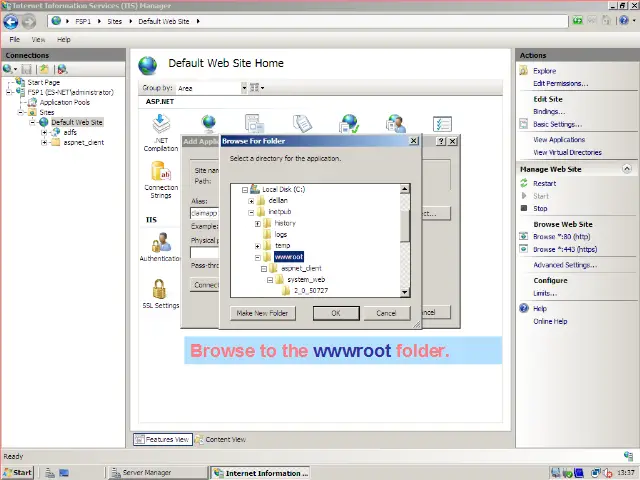Click the Help blue question icon in Actions
Screen dimensions: 640x480
point(524,308)
